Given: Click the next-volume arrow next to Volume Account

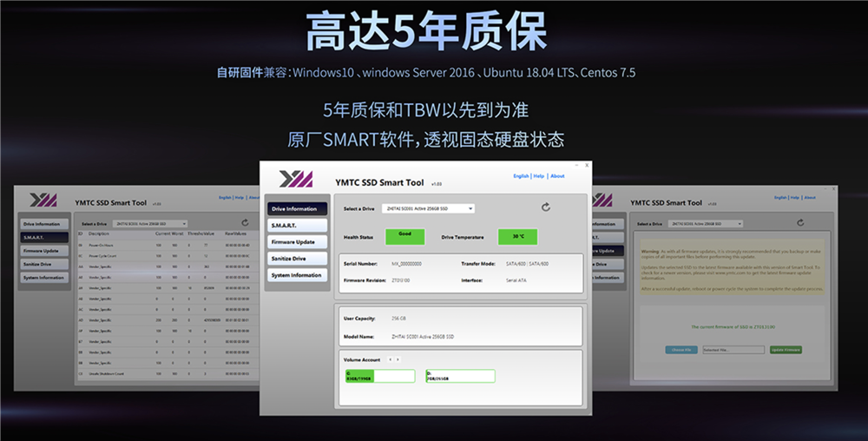Looking at the screenshot, I should coord(398,359).
